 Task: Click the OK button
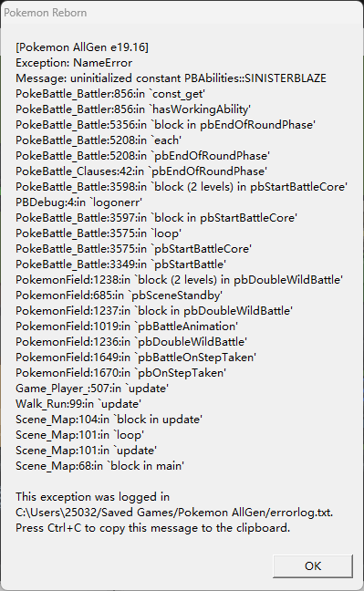(313, 565)
